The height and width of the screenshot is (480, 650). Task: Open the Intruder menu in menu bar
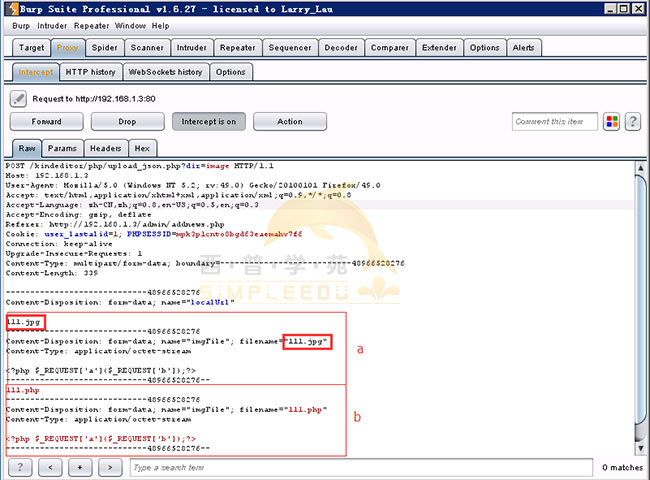tap(52, 26)
